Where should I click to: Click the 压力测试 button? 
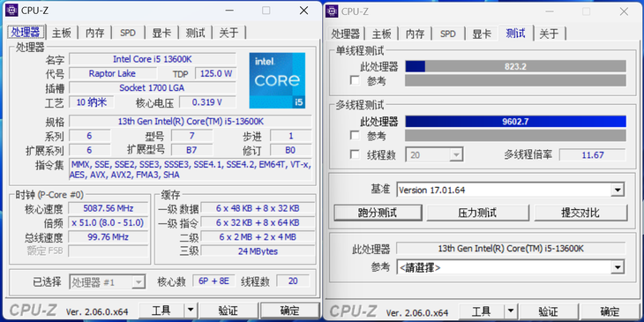click(477, 213)
